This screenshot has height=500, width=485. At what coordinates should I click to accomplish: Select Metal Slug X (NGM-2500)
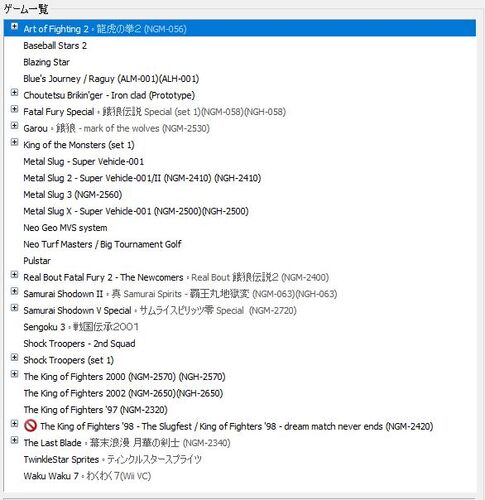pos(136,211)
